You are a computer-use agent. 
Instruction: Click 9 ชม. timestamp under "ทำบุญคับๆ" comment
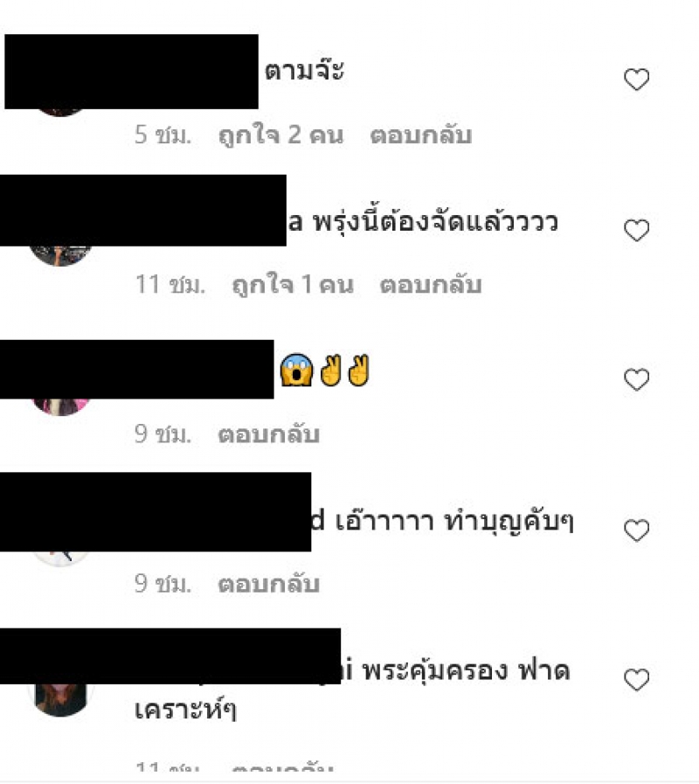tap(163, 584)
